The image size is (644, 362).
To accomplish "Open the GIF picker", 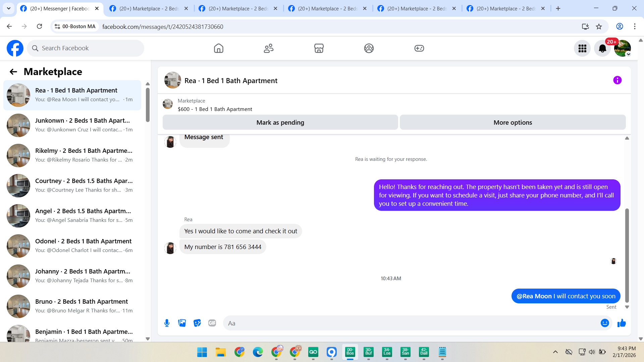I will pos(212,323).
